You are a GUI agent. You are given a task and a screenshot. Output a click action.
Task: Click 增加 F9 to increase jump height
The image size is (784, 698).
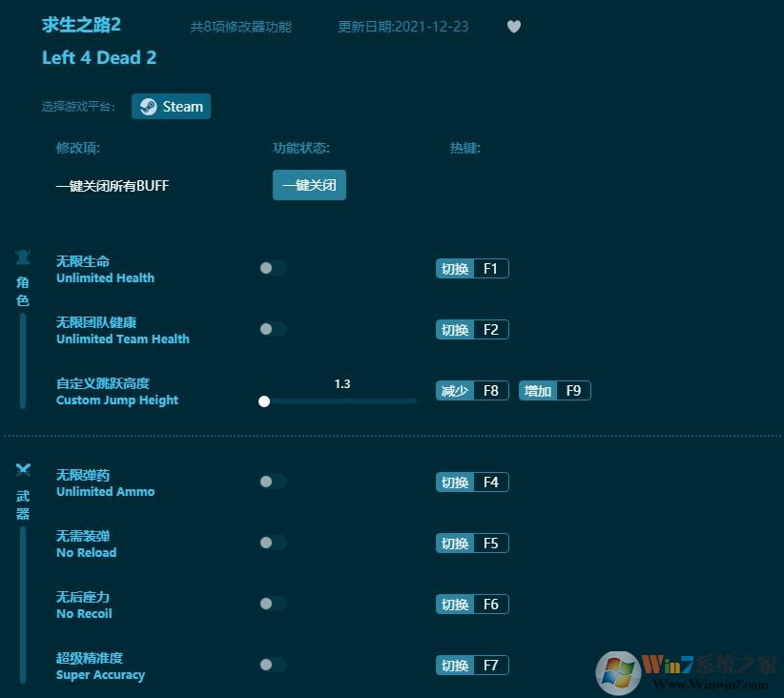pyautogui.click(x=554, y=390)
